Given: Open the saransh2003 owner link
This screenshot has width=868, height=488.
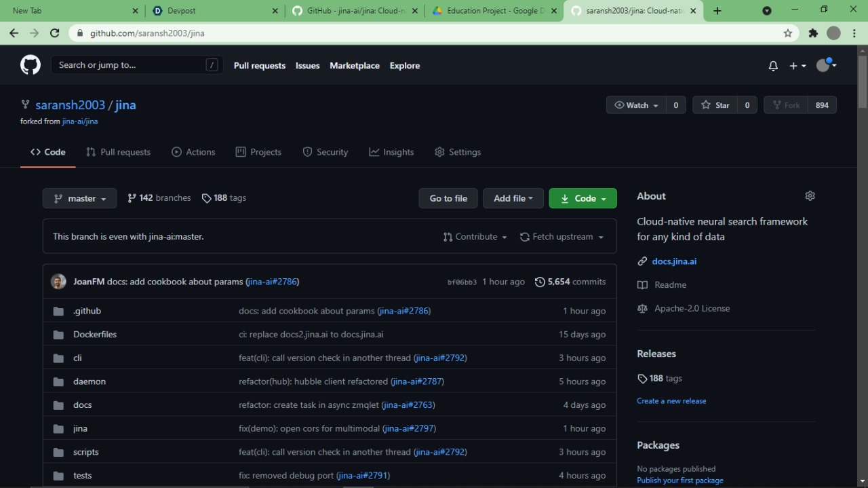Looking at the screenshot, I should [x=70, y=105].
